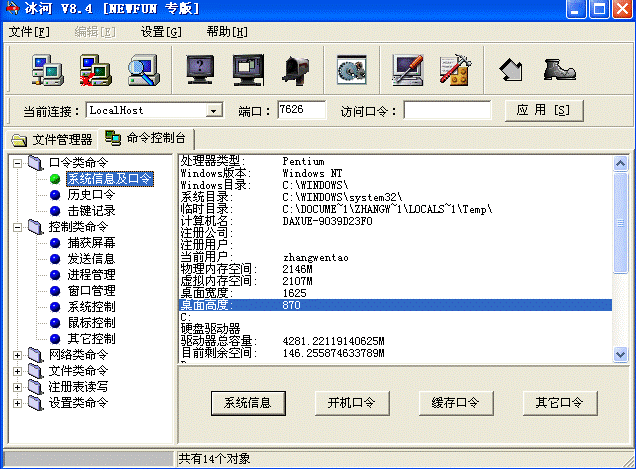
Task: Click the add host computer toolbar icon
Action: click(47, 70)
